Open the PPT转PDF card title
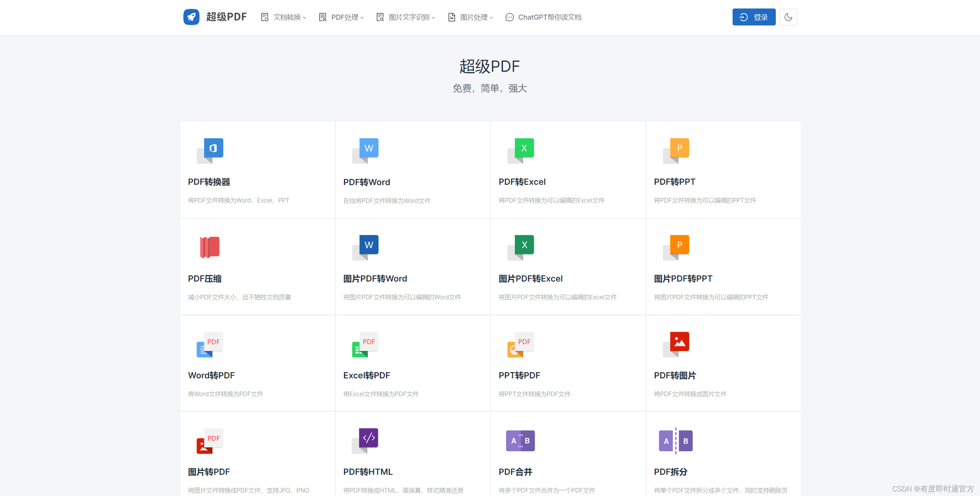 520,376
